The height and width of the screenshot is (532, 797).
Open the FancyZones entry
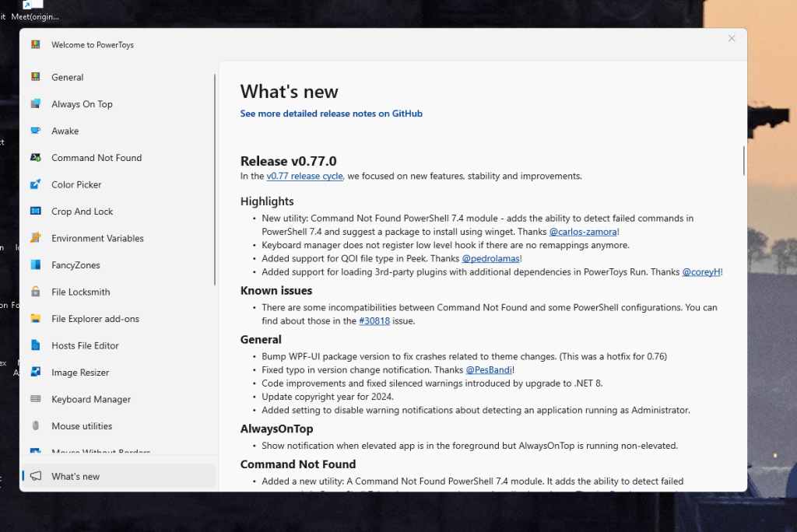coord(118,265)
